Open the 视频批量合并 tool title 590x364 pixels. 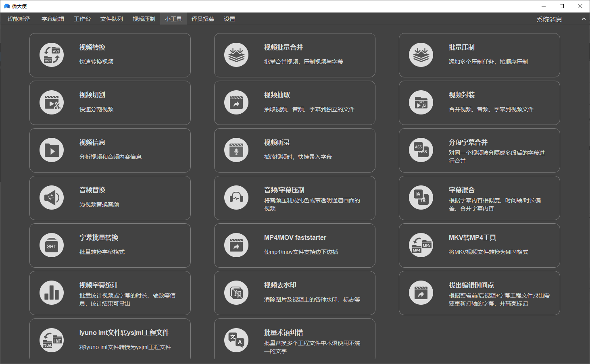[x=284, y=48]
